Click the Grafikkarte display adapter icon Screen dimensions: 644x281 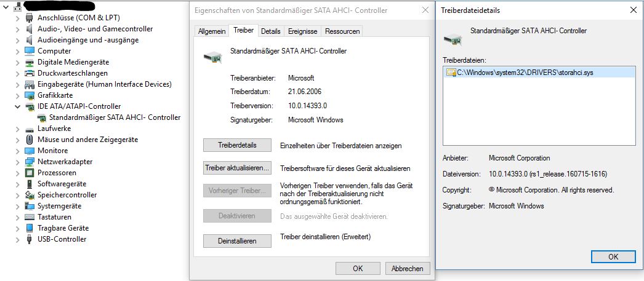pyautogui.click(x=29, y=95)
